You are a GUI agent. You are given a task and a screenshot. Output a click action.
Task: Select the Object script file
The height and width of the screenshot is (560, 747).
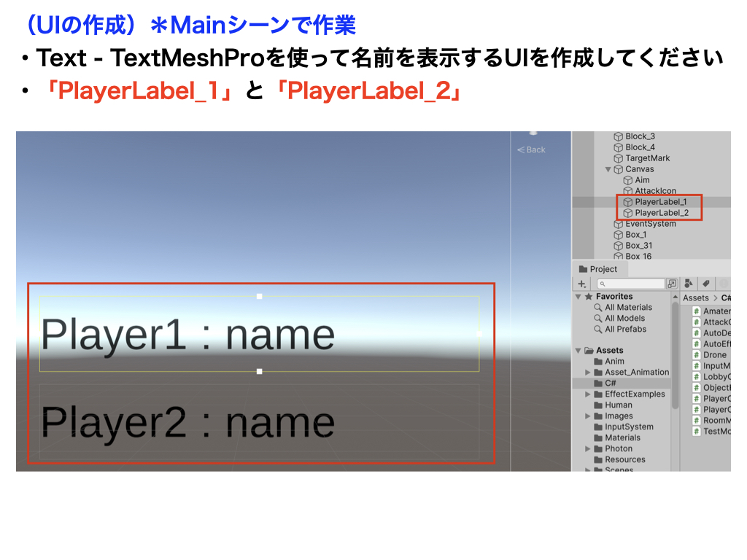coord(711,388)
